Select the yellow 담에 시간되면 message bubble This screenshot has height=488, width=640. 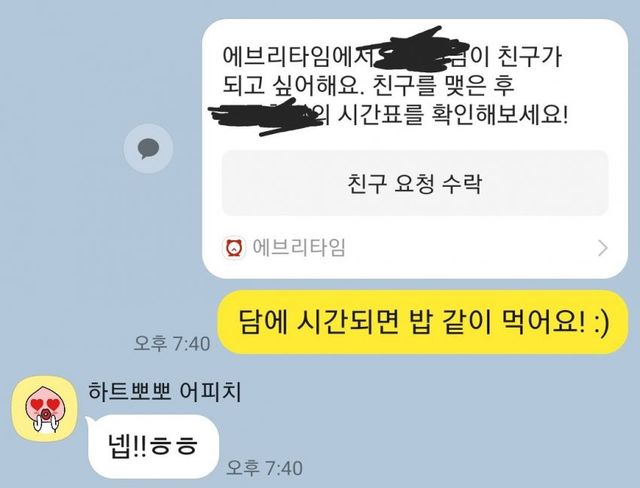pos(422,322)
